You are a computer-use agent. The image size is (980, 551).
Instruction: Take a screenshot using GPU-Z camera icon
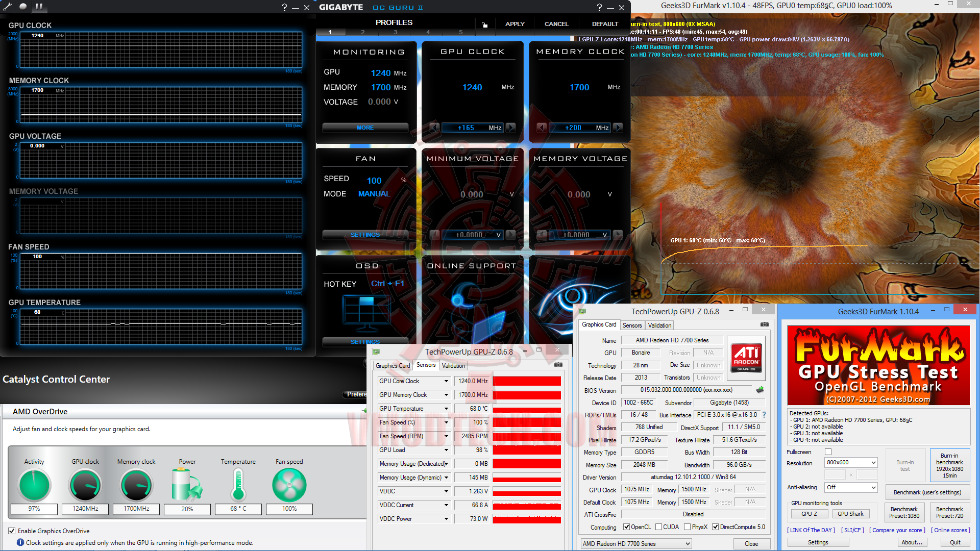pyautogui.click(x=765, y=324)
